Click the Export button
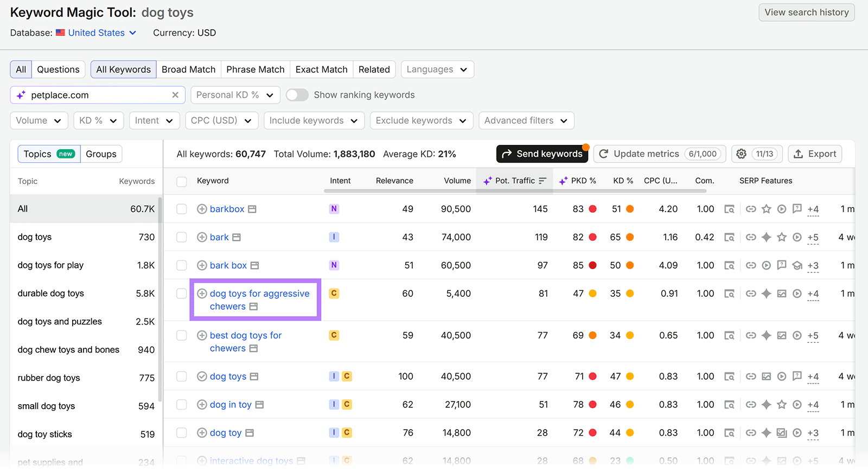 [815, 154]
